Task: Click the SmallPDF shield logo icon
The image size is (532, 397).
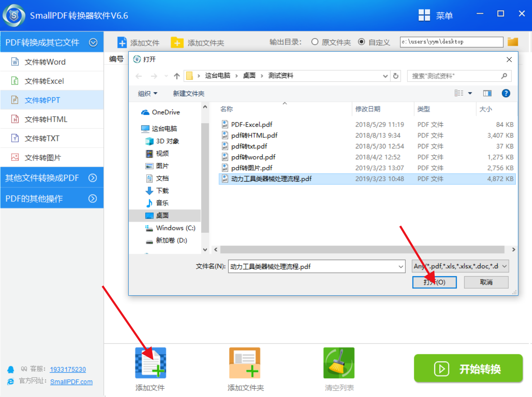Action: (14, 16)
